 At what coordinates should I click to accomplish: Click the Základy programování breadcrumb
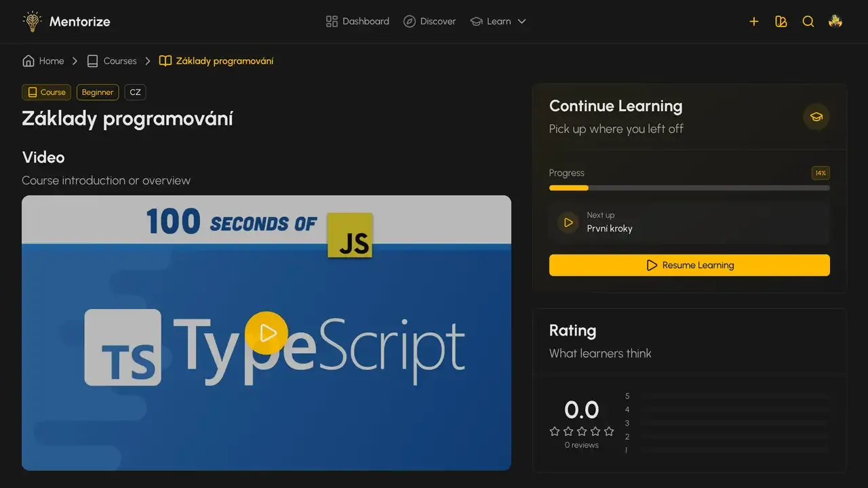point(216,61)
